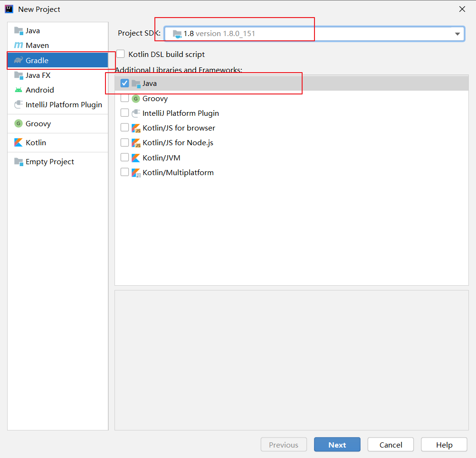Screen dimensions: 476x458
Task: Click the Kotlin/JS for browser label
Action: 179,128
